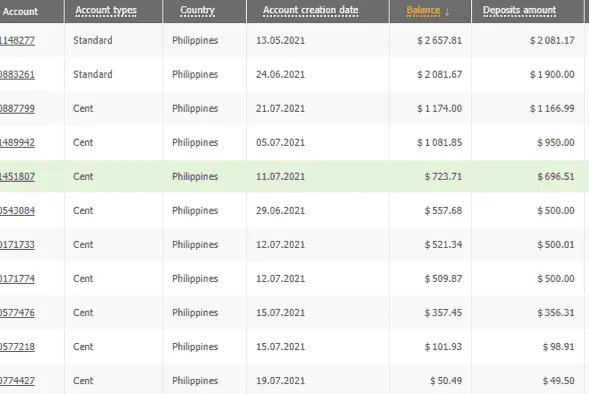Click Cent type in the highlighted 11.07.2021 row
589x394 pixels.
coord(83,177)
